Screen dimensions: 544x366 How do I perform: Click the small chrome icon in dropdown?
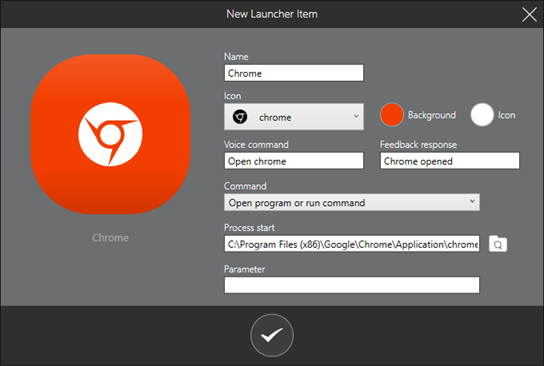pos(240,117)
